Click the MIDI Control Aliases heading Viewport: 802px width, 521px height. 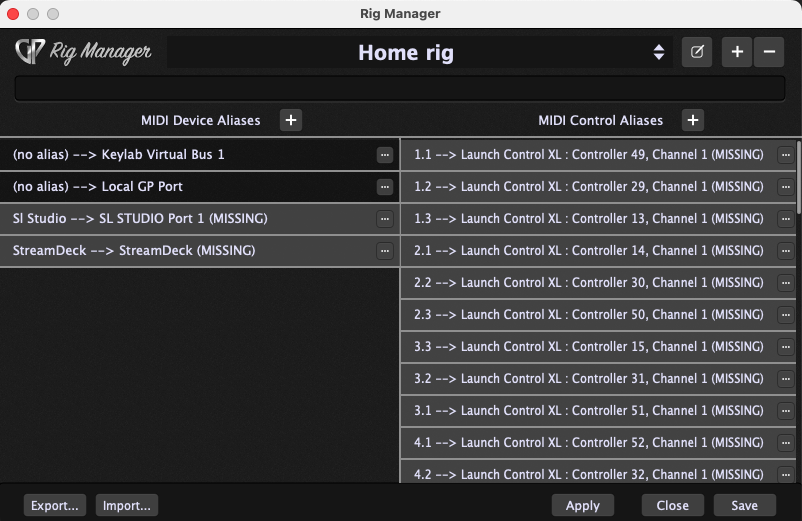pyautogui.click(x=600, y=121)
